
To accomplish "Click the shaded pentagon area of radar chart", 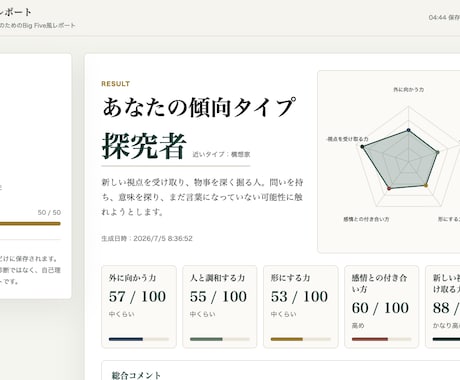I will (400, 160).
